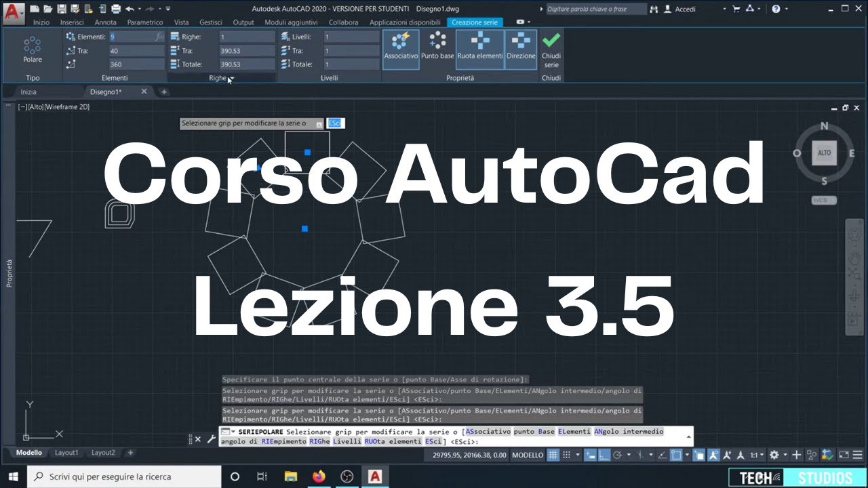
Task: Open Firefox from the taskbar
Action: pyautogui.click(x=319, y=476)
